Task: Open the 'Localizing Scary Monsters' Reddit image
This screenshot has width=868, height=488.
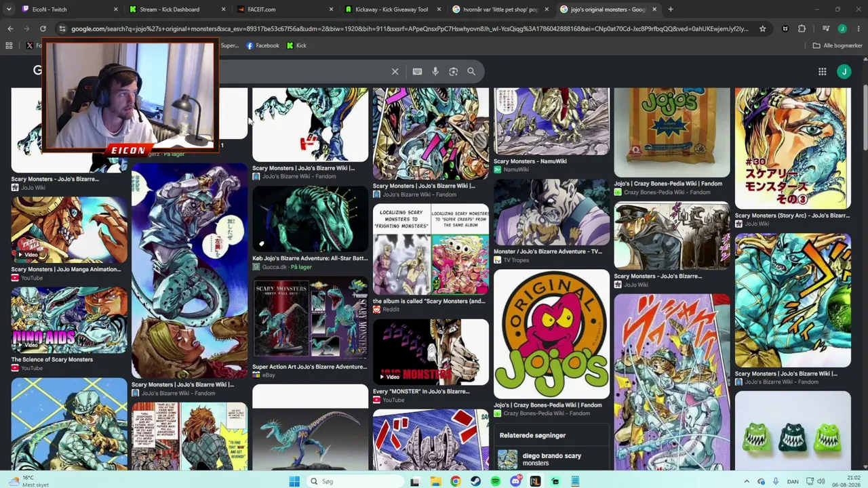Action: 431,249
